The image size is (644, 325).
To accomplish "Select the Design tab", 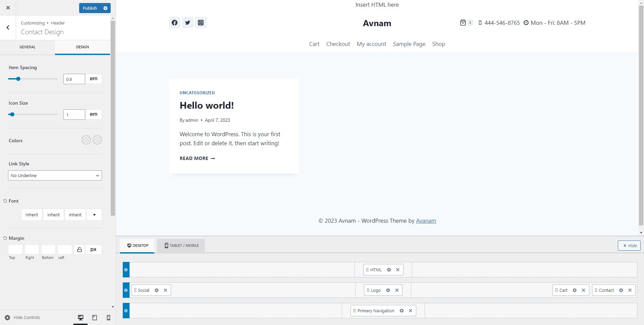I will (x=83, y=47).
